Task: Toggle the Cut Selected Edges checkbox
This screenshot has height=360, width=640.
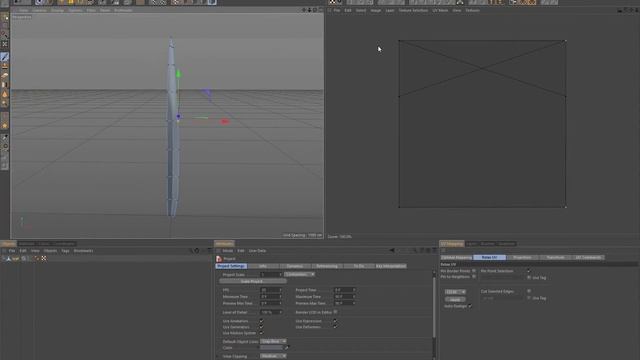Action: (529, 291)
